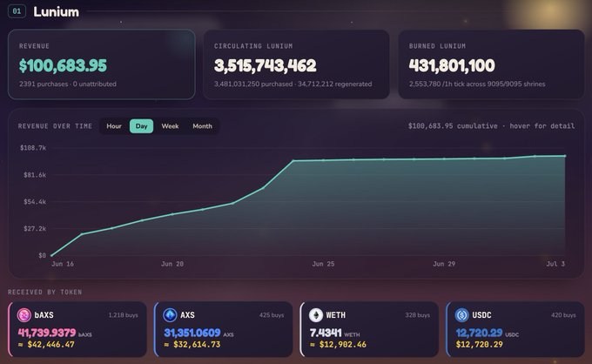Click the chart point above Jun 25
Viewport: 592px width, 364px height.
click(324, 160)
